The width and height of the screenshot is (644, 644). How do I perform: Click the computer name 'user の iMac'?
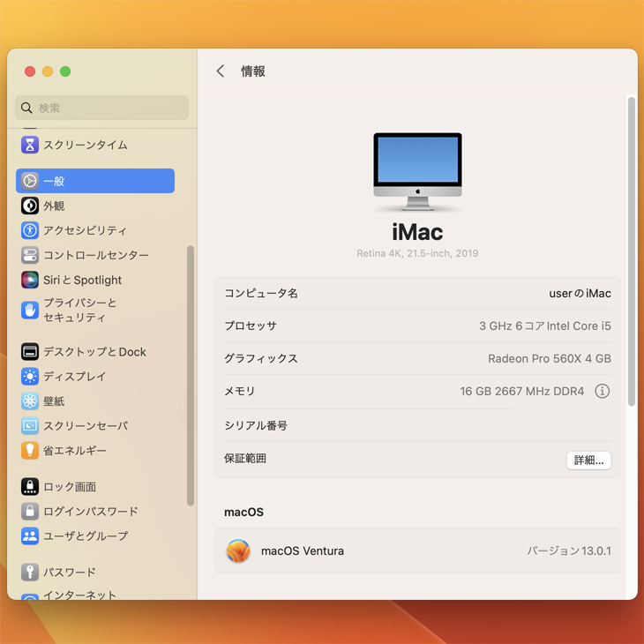click(580, 293)
